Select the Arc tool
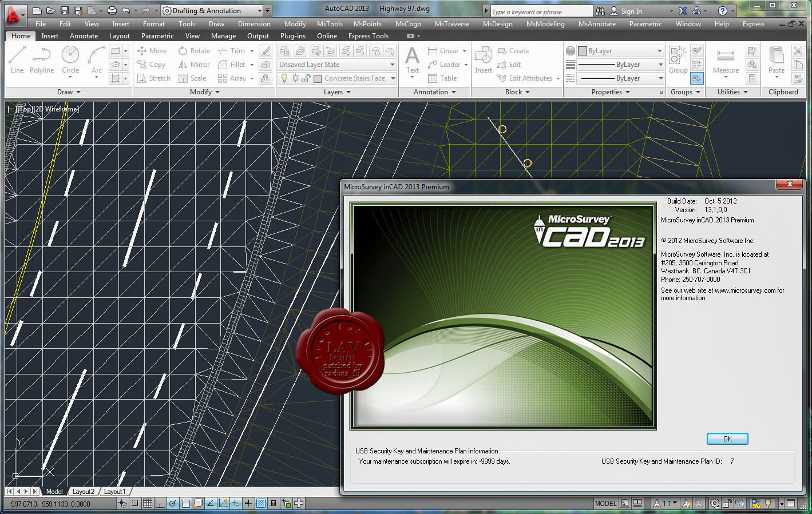812x514 pixels. pos(96,61)
